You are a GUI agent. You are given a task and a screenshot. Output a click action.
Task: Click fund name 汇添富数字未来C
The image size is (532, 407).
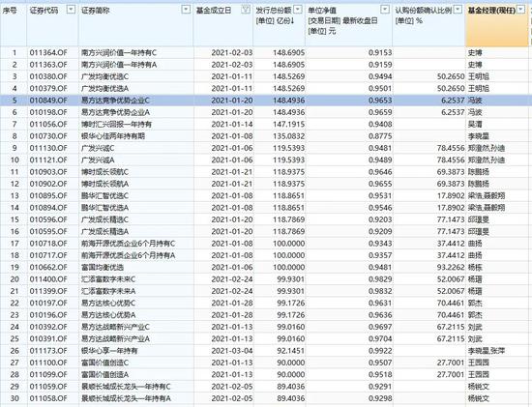tap(108, 279)
